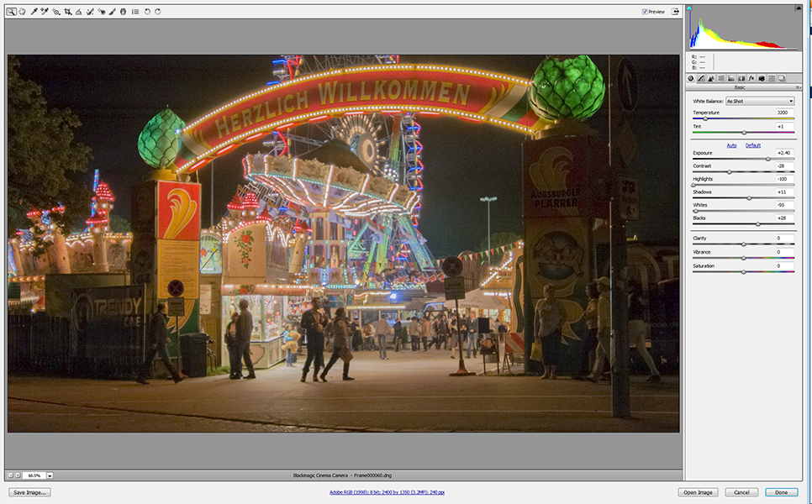812x504 pixels.
Task: Click the zoom percentage field
Action: point(34,475)
